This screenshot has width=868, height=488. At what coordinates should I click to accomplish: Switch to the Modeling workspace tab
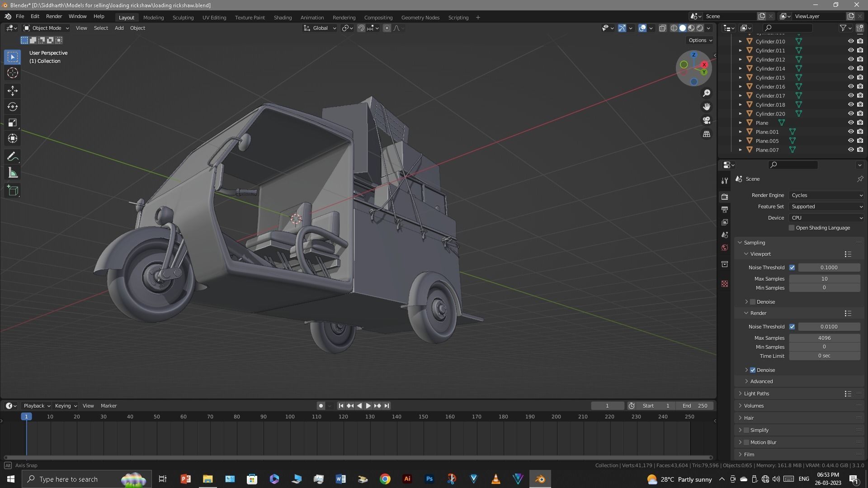[x=153, y=18]
